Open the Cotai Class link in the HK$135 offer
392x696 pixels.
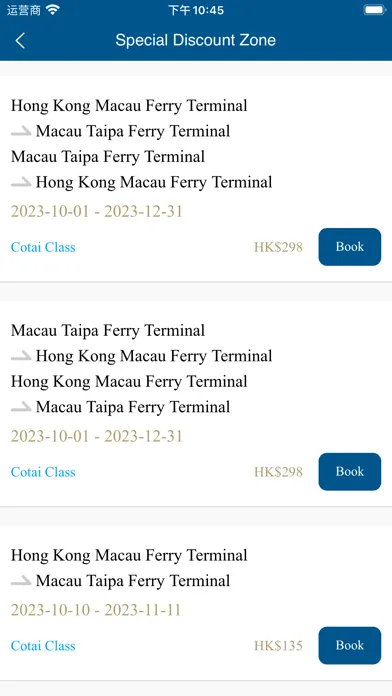43,646
